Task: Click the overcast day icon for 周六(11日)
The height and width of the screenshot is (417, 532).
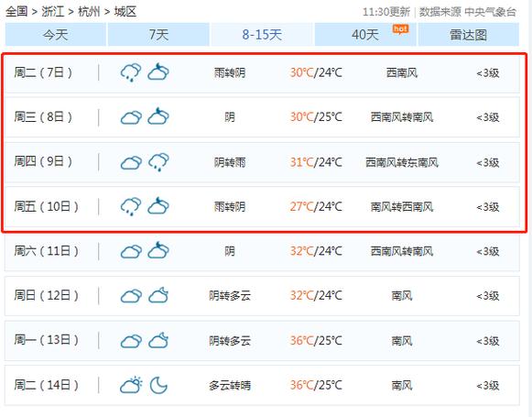Action: point(131,251)
